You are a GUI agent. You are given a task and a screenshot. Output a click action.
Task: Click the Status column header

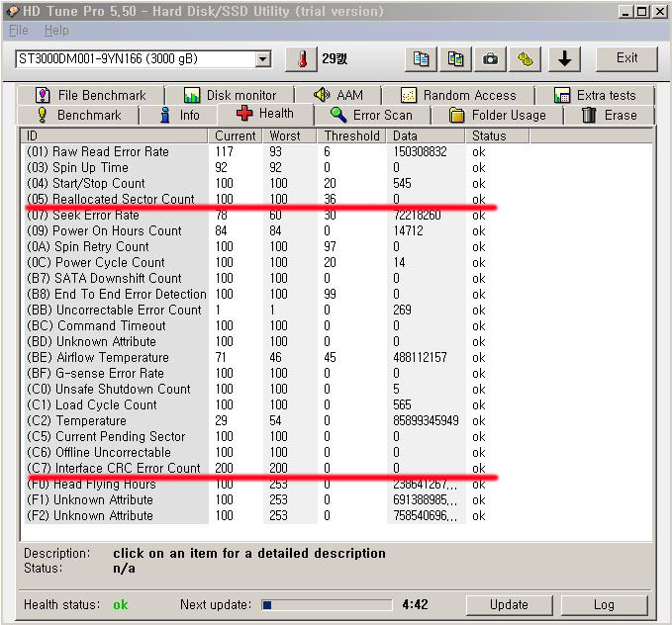(x=497, y=135)
